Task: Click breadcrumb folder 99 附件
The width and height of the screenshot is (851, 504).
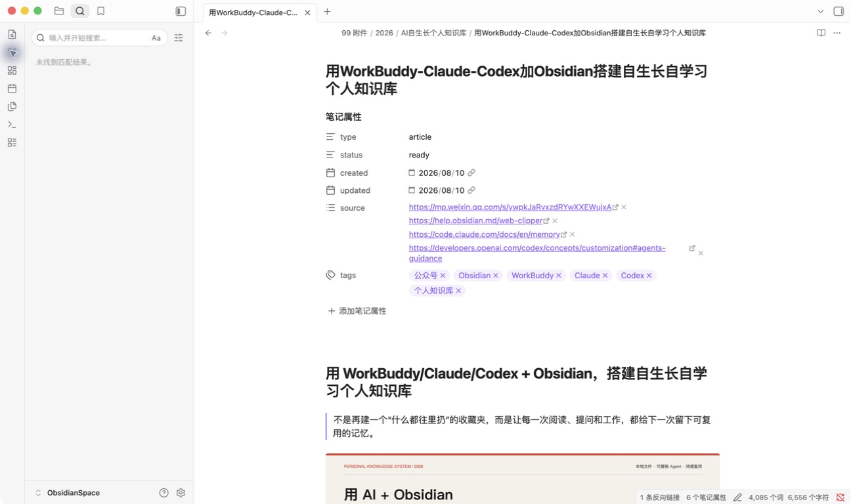Action: click(x=355, y=33)
